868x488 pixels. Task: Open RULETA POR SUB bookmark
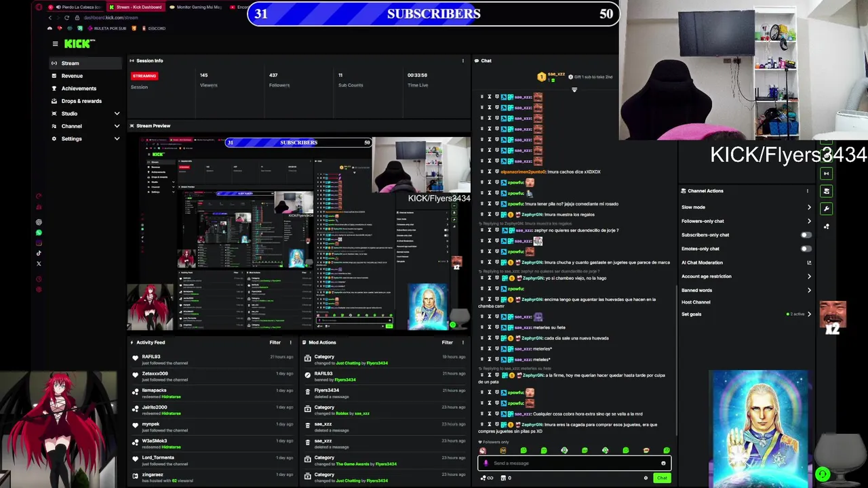pyautogui.click(x=107, y=28)
